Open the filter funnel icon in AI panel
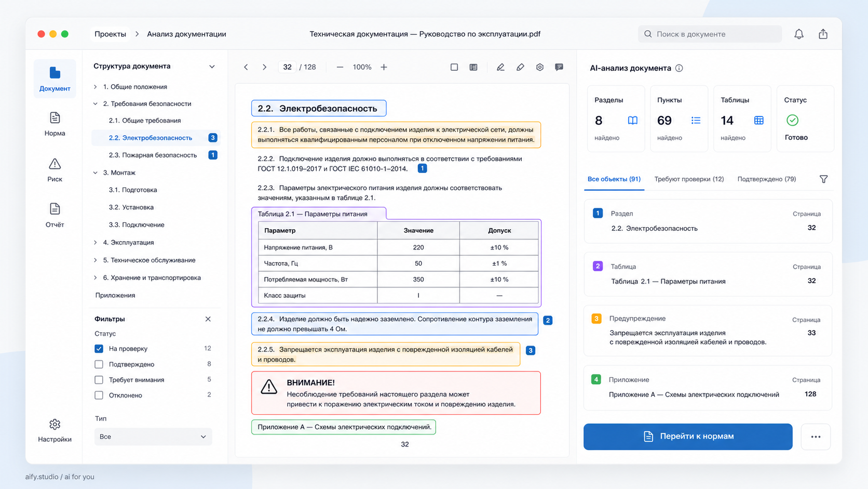This screenshot has width=868, height=489. coord(823,179)
